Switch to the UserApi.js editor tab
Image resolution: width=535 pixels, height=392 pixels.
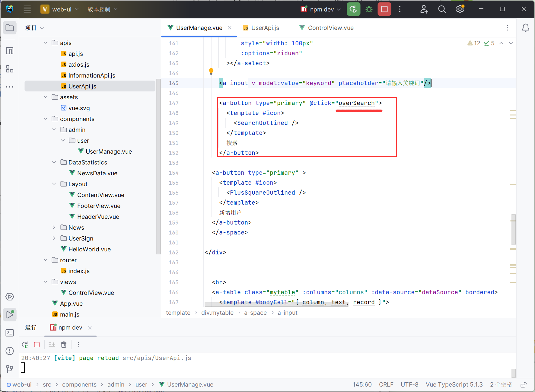coord(261,28)
